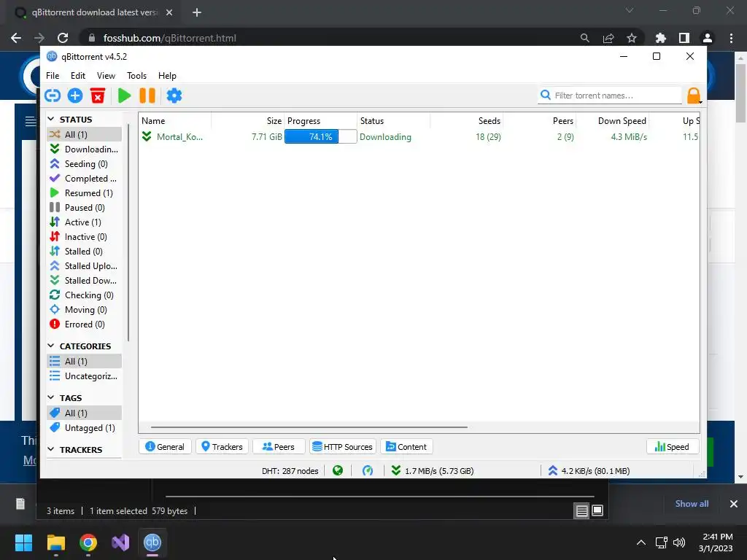Select the Resumed (1) filter
Screen dimensions: 747x560
(x=85, y=192)
